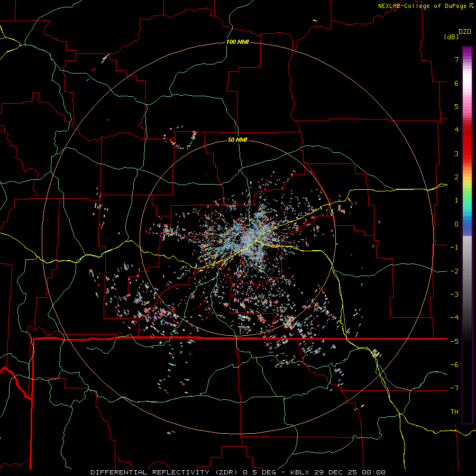Select the 3 value on the dB scale
The height and width of the screenshot is (476, 476).
[456, 153]
